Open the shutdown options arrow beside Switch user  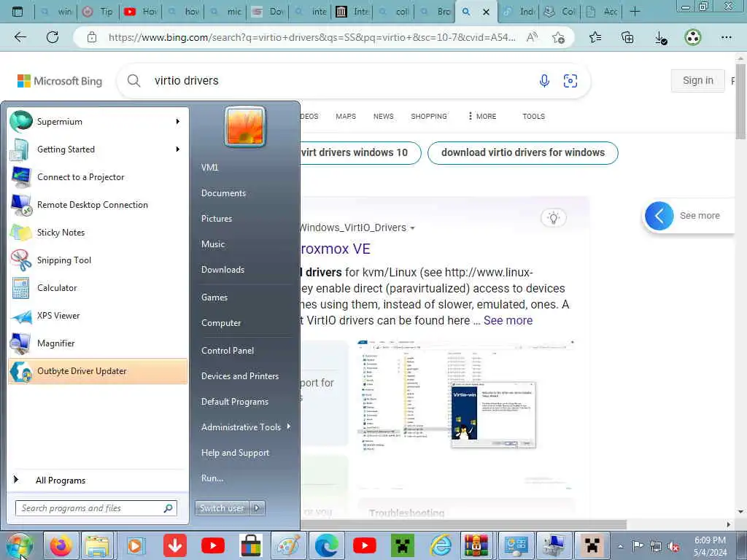tap(258, 508)
